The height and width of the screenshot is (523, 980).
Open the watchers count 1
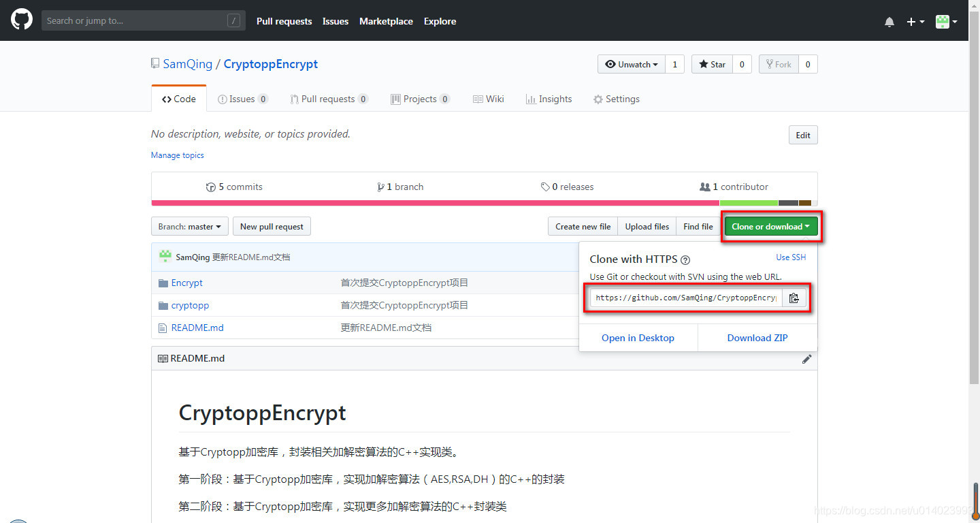click(x=674, y=64)
